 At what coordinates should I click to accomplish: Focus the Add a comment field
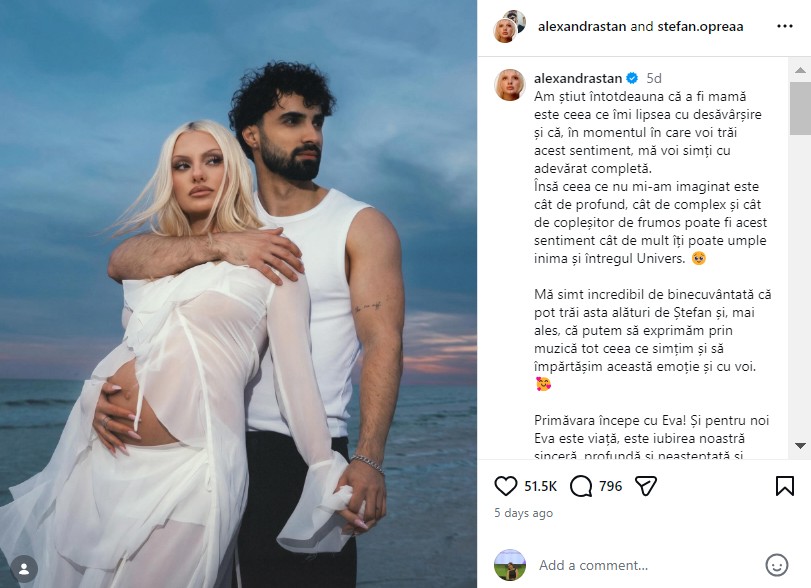(647, 565)
